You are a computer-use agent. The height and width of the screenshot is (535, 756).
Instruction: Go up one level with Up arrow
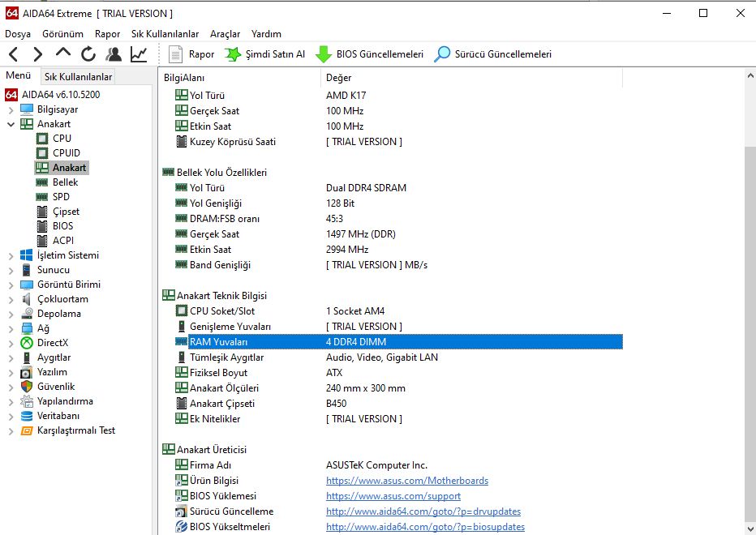point(63,53)
